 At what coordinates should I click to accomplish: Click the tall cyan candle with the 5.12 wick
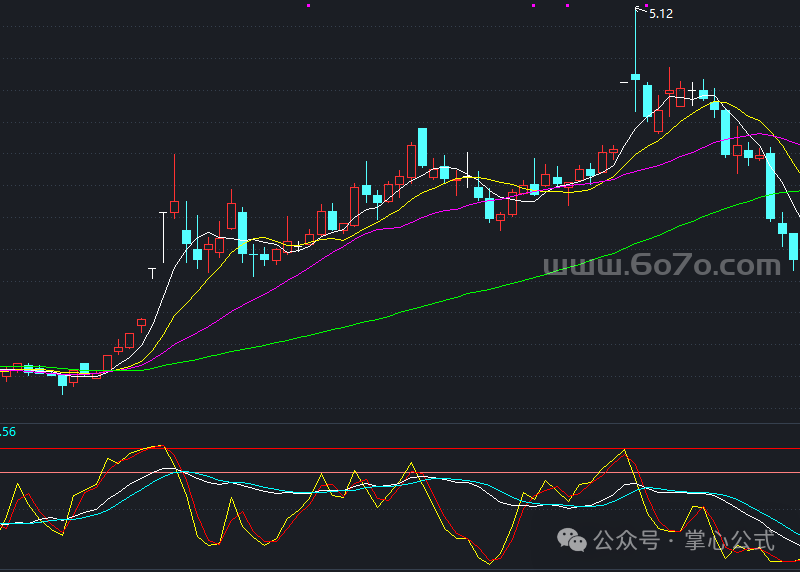pyautogui.click(x=635, y=76)
